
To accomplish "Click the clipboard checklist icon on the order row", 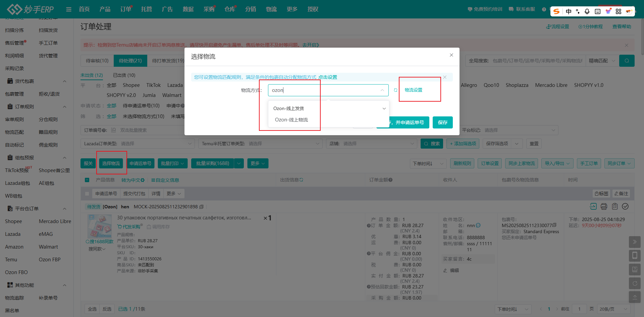I will [614, 207].
